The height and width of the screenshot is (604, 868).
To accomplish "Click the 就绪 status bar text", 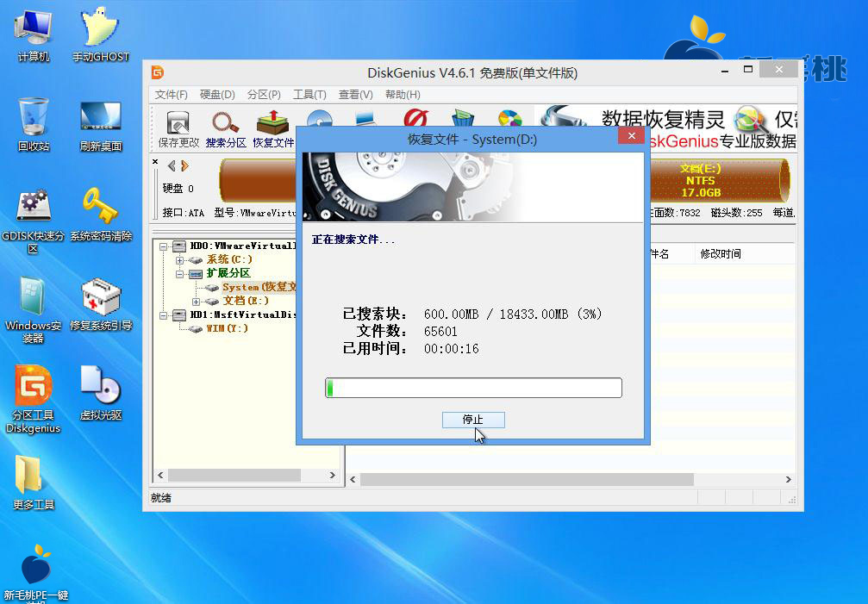I will pyautogui.click(x=161, y=498).
